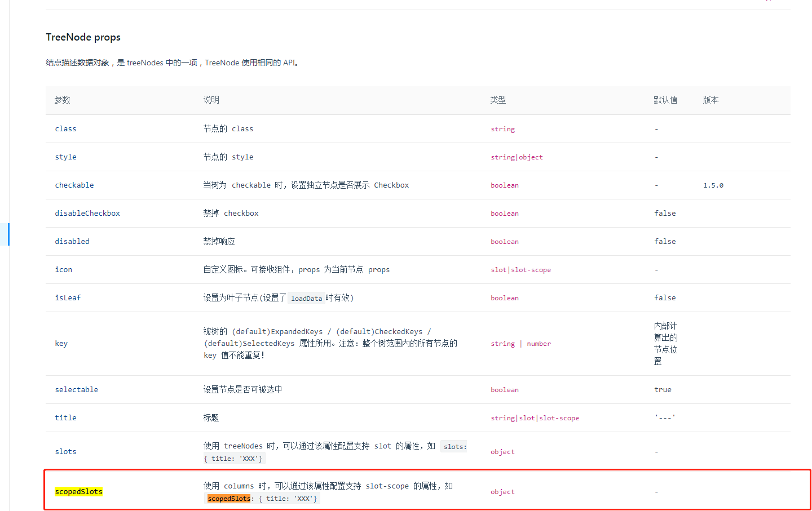The height and width of the screenshot is (511, 812).
Task: Open the selectable prop anchor link
Action: [x=76, y=389]
